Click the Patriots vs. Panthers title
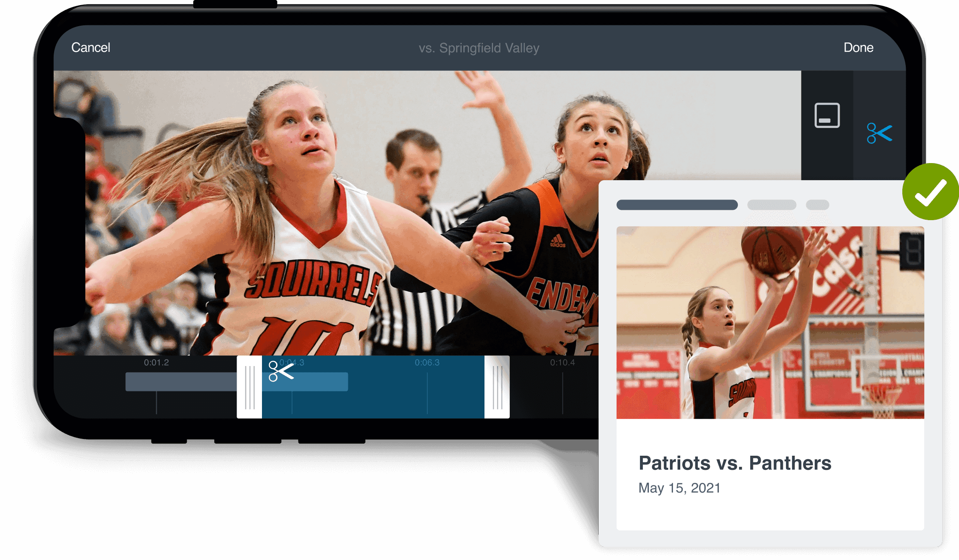 735,463
